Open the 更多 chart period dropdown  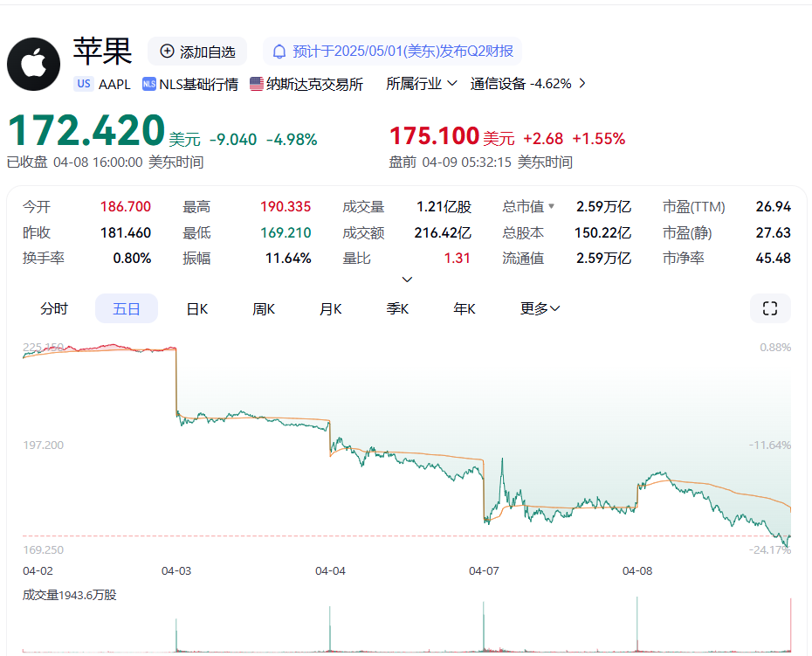tap(540, 309)
